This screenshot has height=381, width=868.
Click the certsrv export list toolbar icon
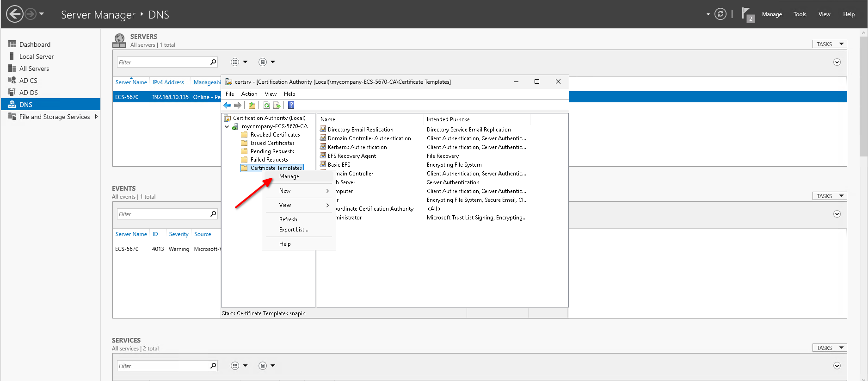click(277, 106)
